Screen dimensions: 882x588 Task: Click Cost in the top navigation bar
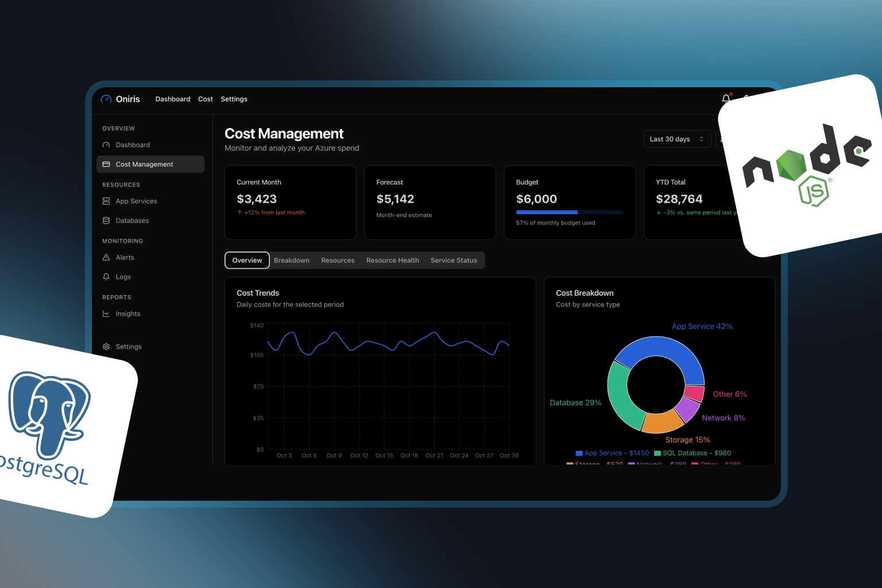(x=206, y=99)
